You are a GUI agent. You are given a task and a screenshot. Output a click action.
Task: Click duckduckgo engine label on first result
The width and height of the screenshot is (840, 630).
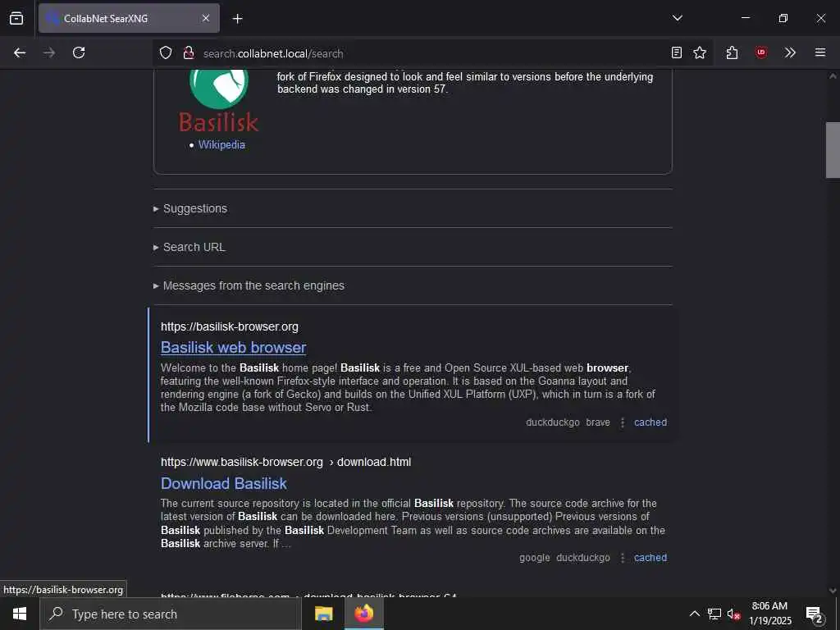(x=553, y=422)
